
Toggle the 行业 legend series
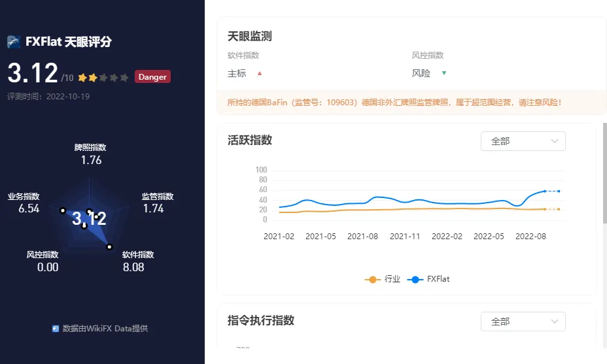[x=383, y=279]
